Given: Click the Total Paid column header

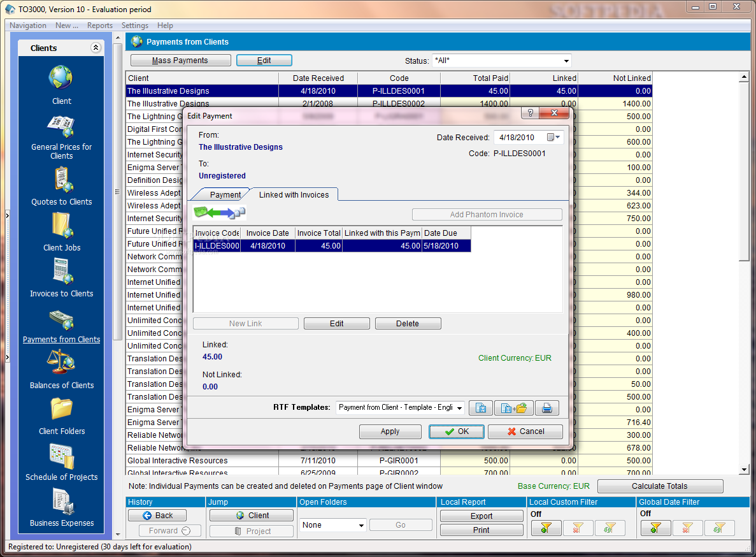Looking at the screenshot, I should [475, 78].
